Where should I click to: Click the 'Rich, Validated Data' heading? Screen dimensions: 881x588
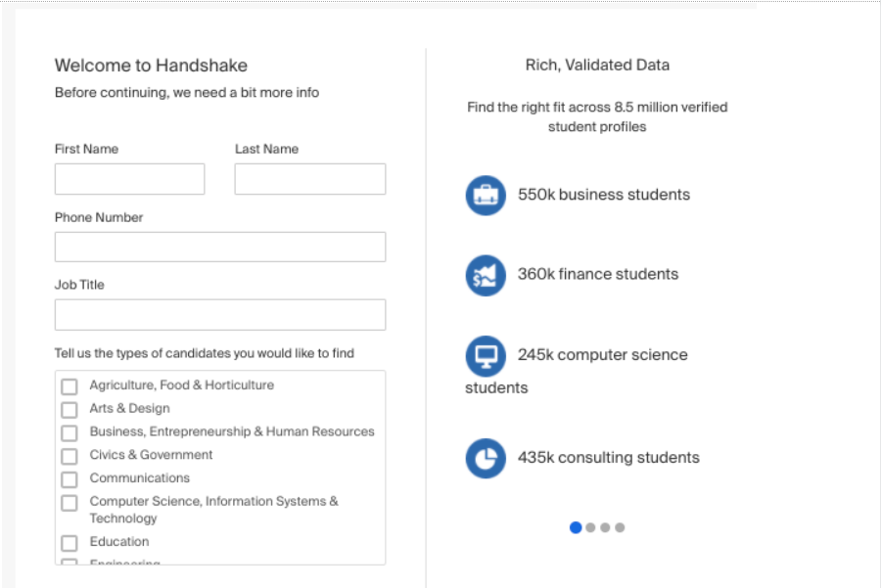pos(597,66)
